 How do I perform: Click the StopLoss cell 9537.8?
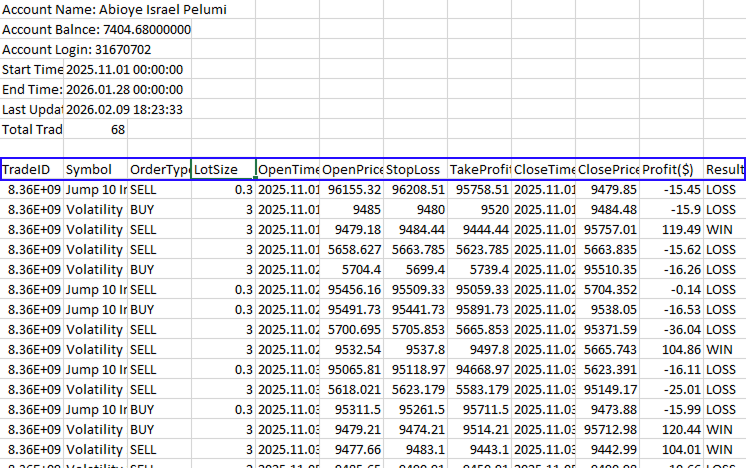pos(415,349)
